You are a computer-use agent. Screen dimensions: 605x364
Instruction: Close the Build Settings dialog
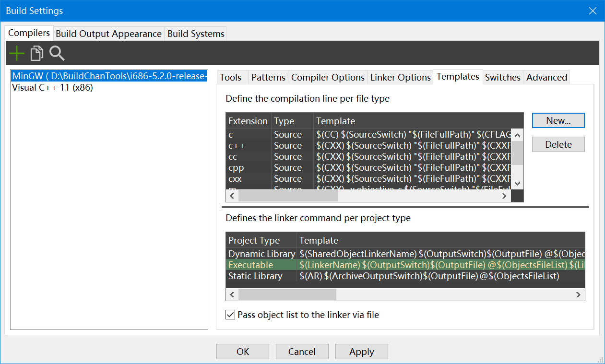[x=593, y=11]
